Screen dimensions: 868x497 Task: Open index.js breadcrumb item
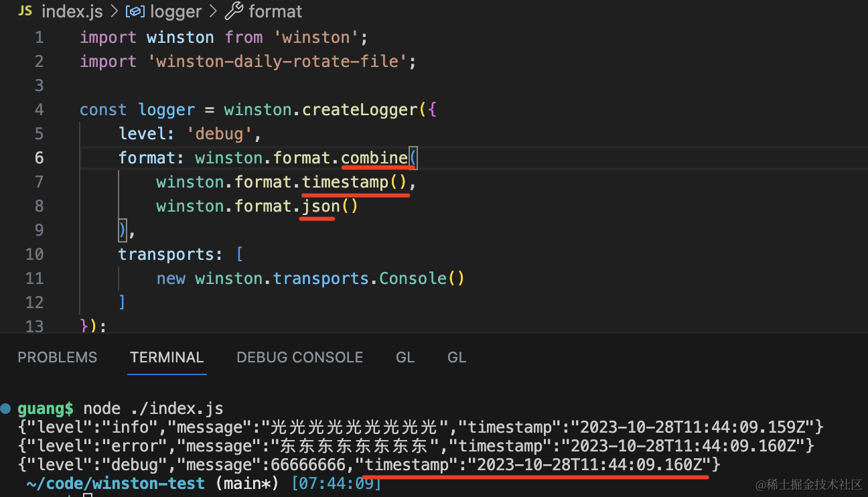click(x=70, y=11)
